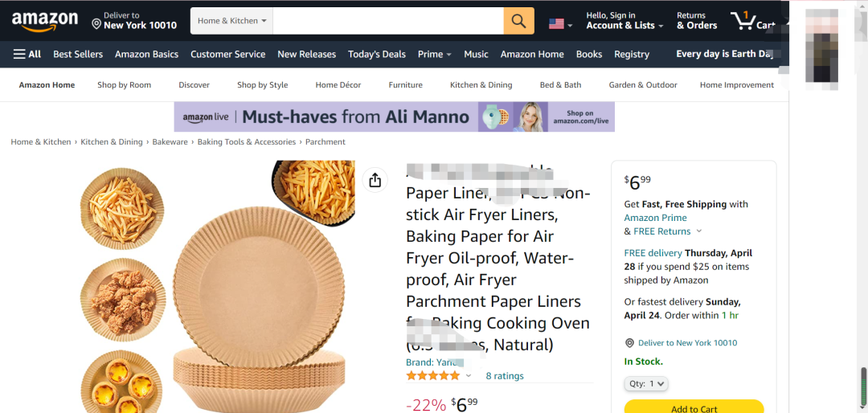Open the shopping cart
The height and width of the screenshot is (413, 868).
(x=751, y=22)
